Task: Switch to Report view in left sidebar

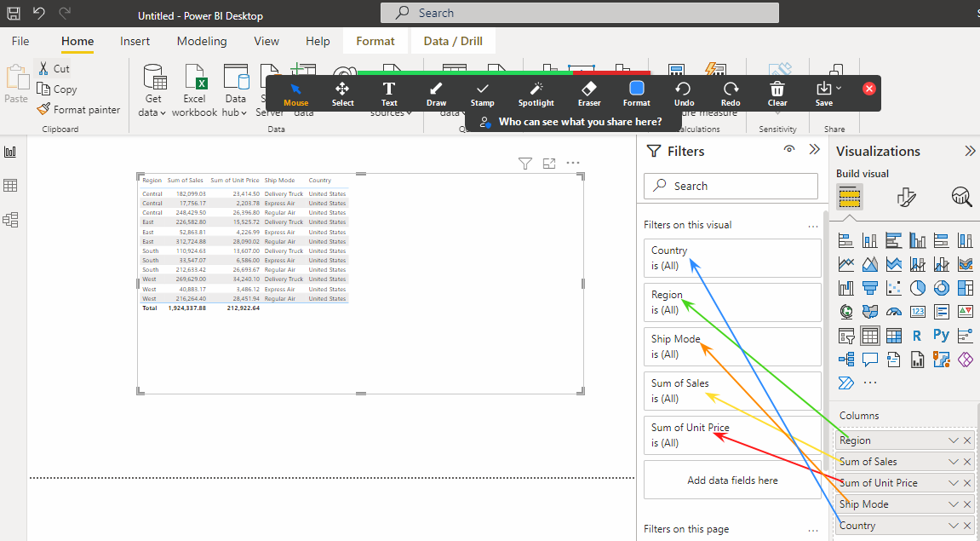Action: [10, 152]
